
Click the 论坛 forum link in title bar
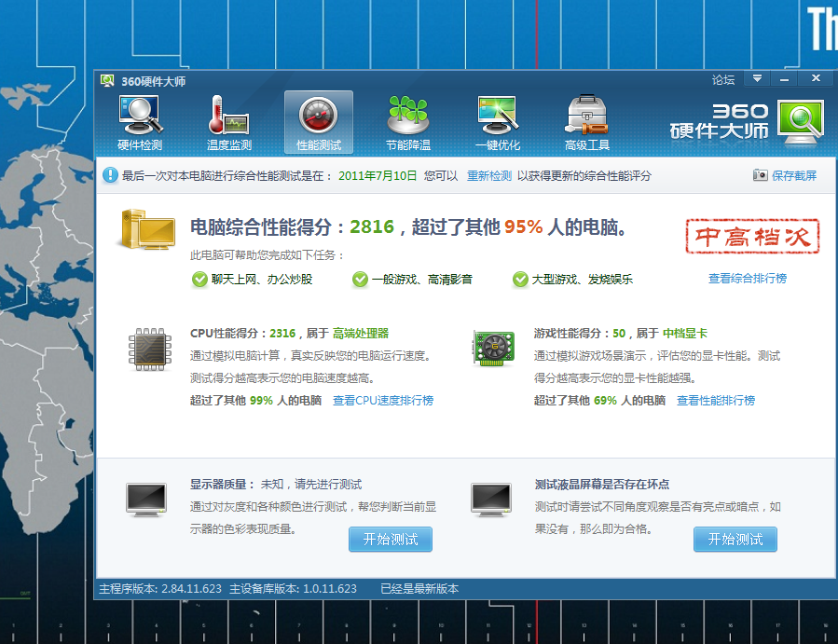723,79
